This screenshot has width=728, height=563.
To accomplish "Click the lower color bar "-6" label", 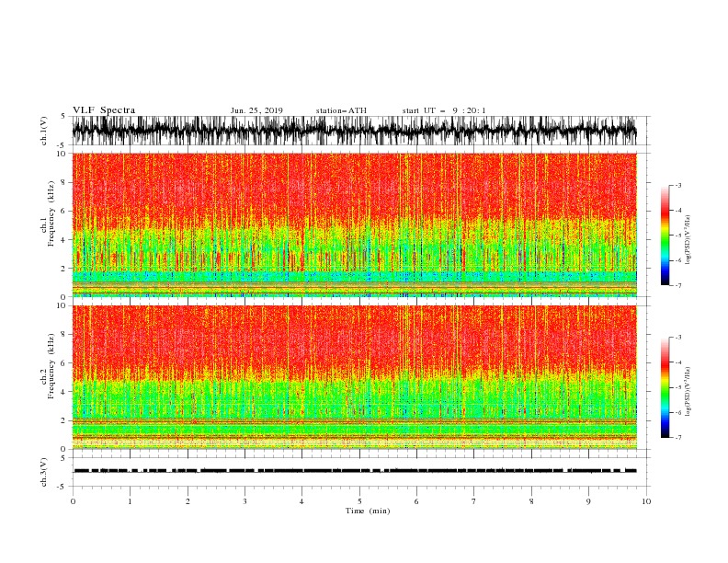I will tap(677, 412).
